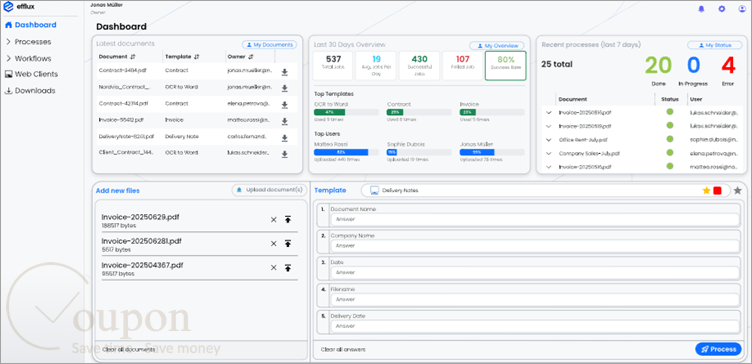Toggle the gray star beside the template selector
752x364 pixels.
pos(738,190)
